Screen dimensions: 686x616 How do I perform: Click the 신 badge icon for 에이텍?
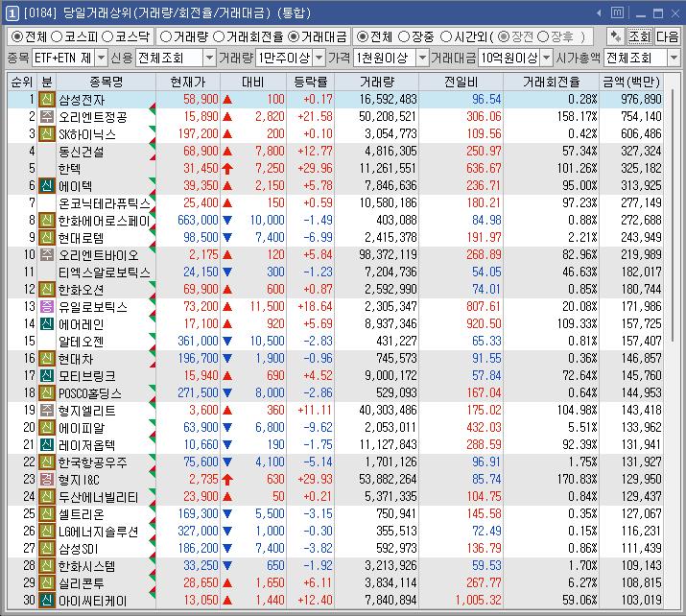[46, 185]
